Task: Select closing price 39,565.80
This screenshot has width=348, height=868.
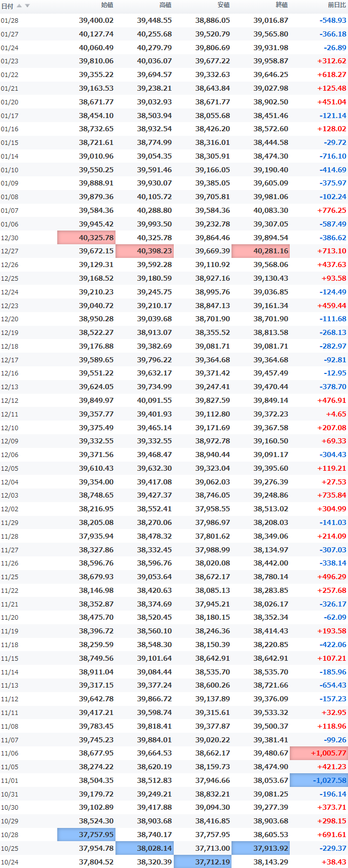Action: coord(271,34)
